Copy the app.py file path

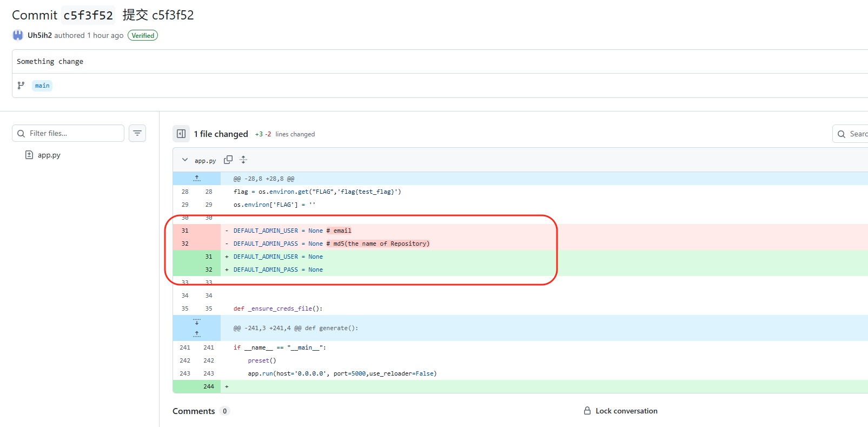(228, 160)
